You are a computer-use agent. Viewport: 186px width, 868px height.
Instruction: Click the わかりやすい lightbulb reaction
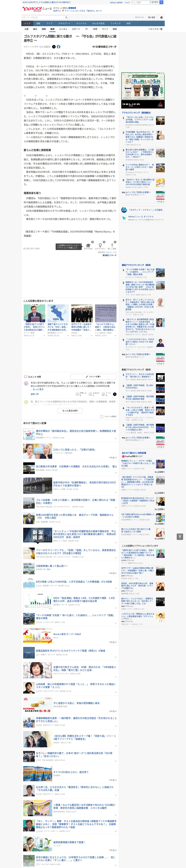coord(100,246)
